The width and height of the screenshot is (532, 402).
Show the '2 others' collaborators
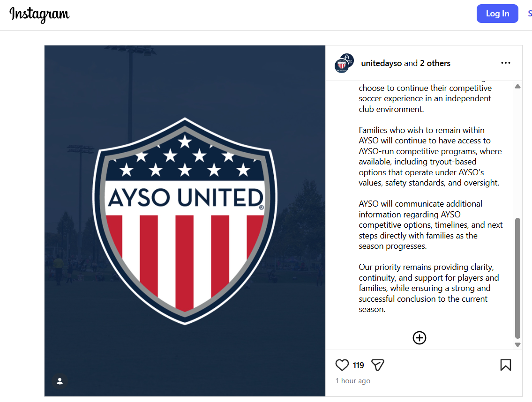435,63
